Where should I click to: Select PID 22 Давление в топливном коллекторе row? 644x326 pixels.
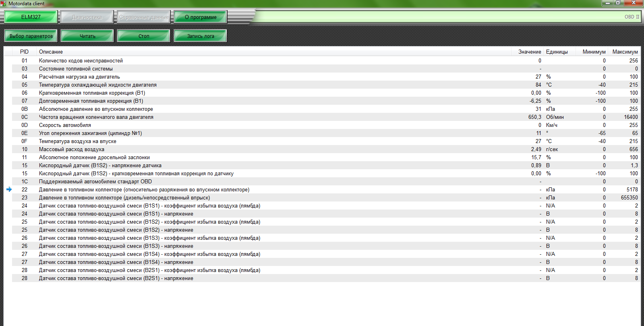[326, 189]
